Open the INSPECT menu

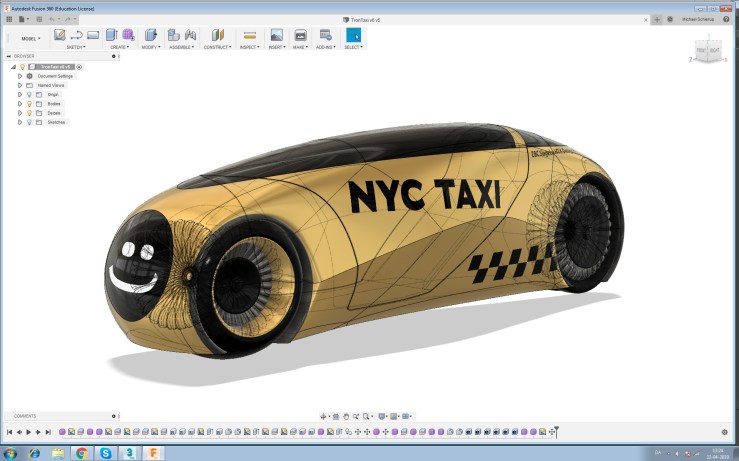pyautogui.click(x=249, y=47)
